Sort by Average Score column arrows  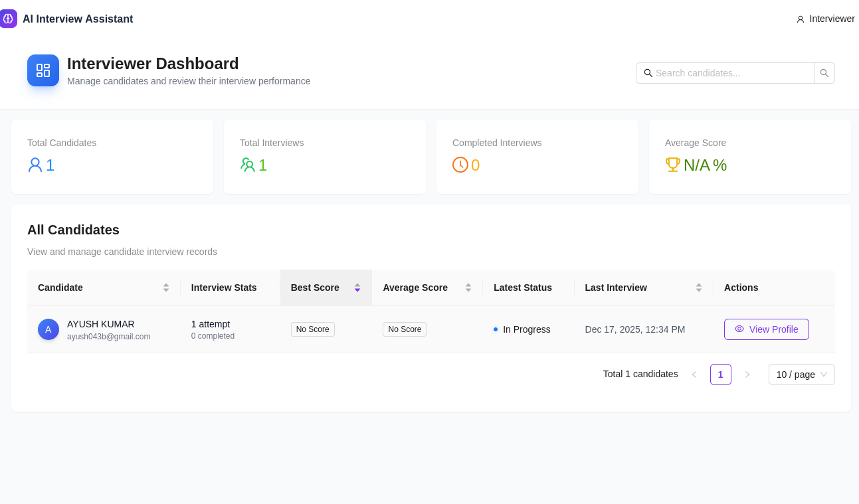(468, 288)
